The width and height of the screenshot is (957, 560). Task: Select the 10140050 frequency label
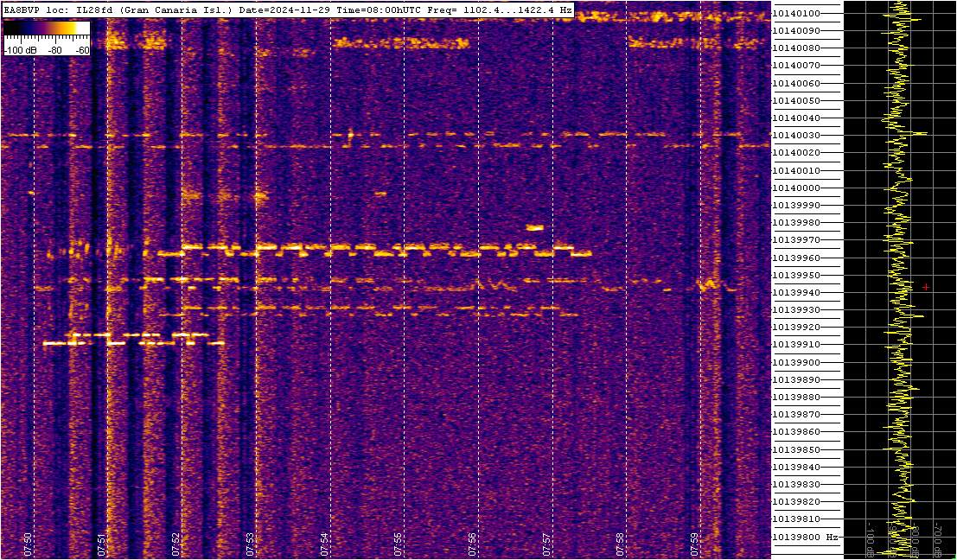click(796, 100)
